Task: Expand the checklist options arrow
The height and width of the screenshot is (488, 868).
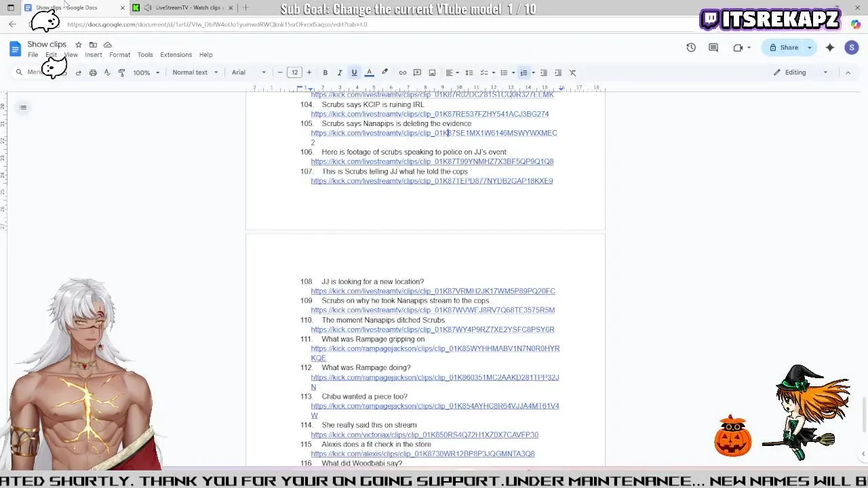Action: coord(494,73)
